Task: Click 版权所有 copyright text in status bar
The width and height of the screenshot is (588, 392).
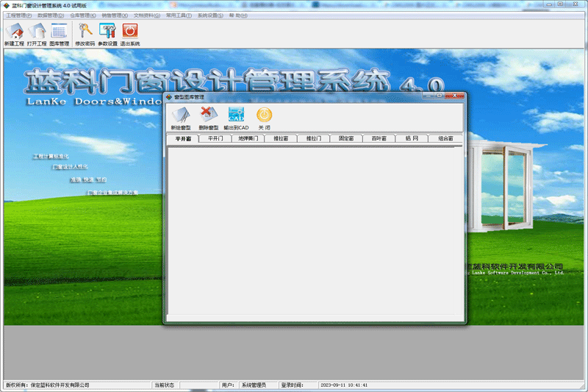Action: pyautogui.click(x=48, y=385)
